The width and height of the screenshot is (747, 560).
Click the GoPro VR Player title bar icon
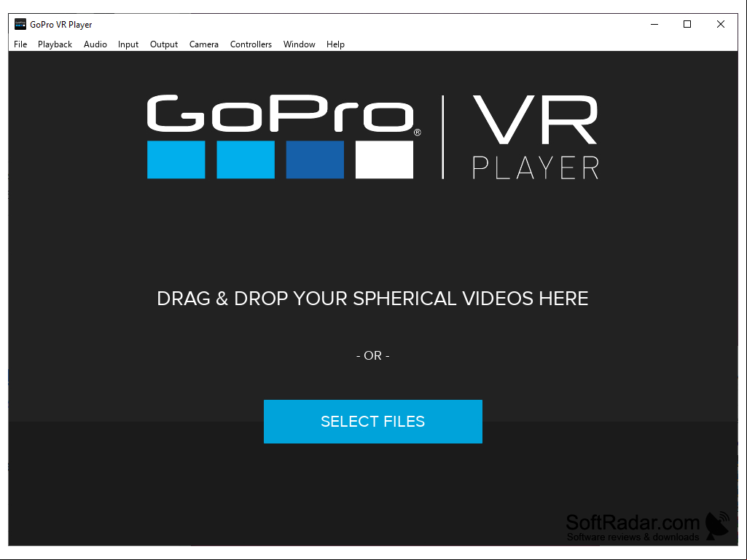click(20, 24)
